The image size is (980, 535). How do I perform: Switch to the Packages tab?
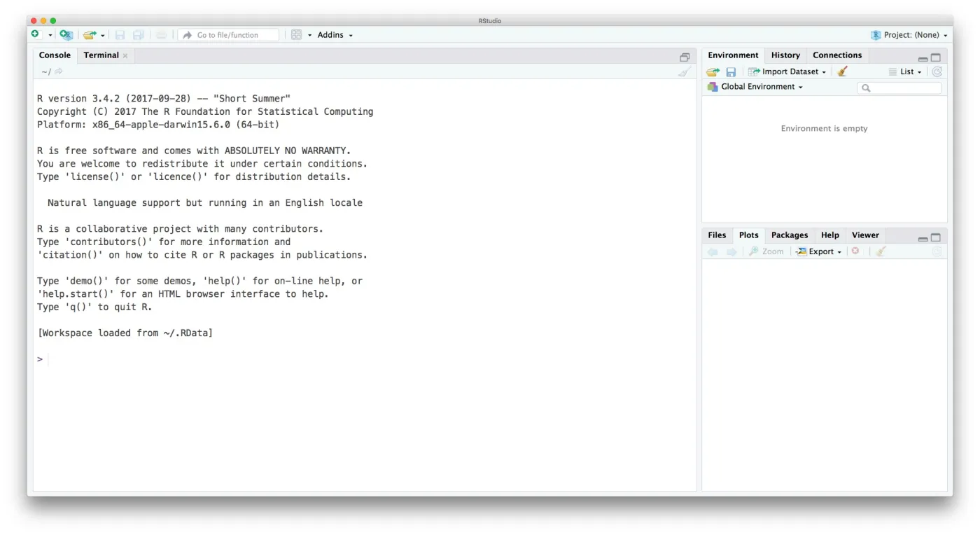[x=790, y=235]
